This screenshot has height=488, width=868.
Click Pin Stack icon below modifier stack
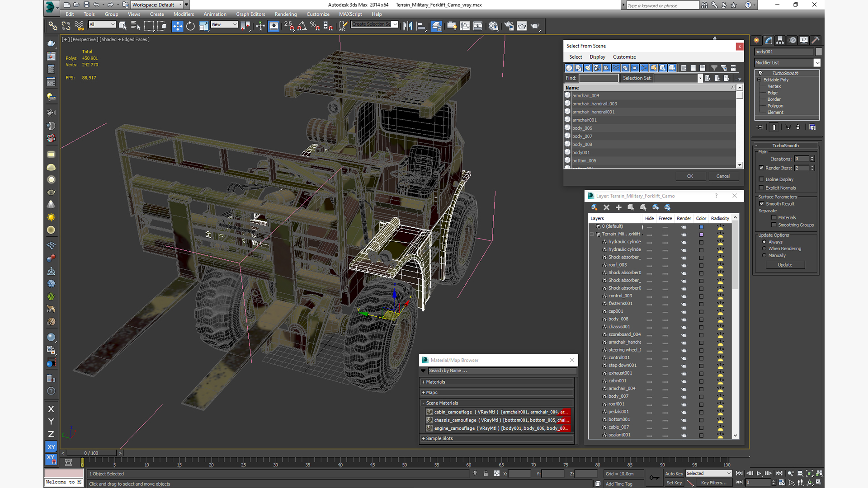pos(759,127)
